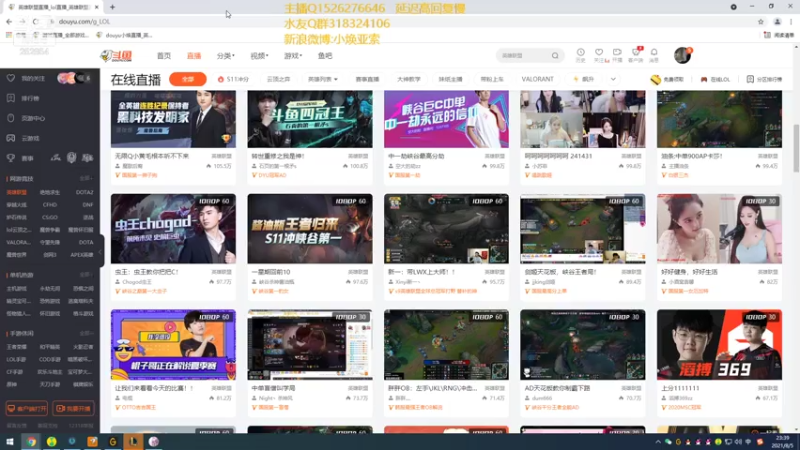
Task: Click the 客户端打开 button in sidebar
Action: [27, 409]
